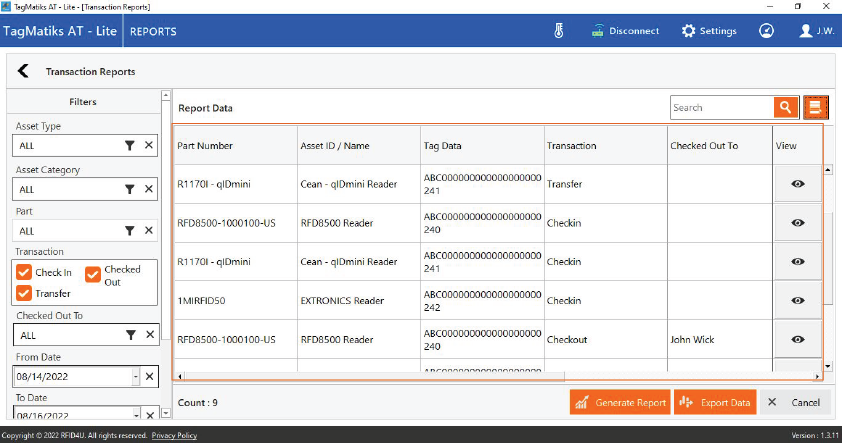Open the Settings menu in header

[709, 31]
